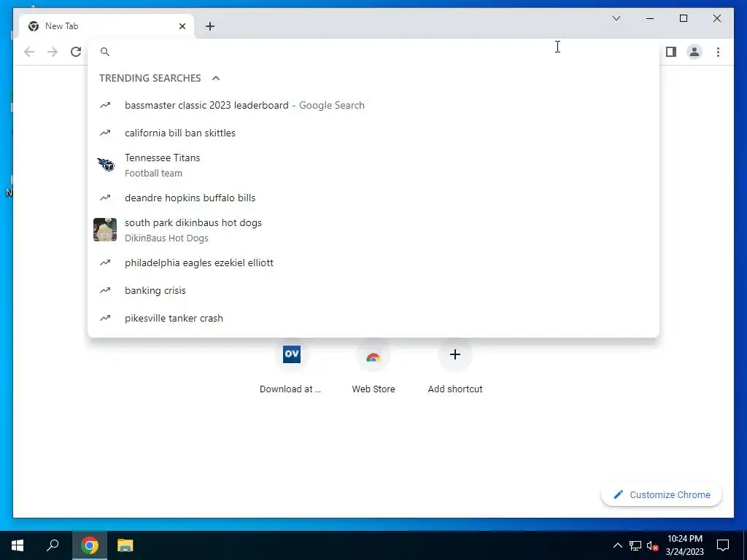Viewport: 747px width, 560px height.
Task: Click the back navigation arrow
Action: 29,52
